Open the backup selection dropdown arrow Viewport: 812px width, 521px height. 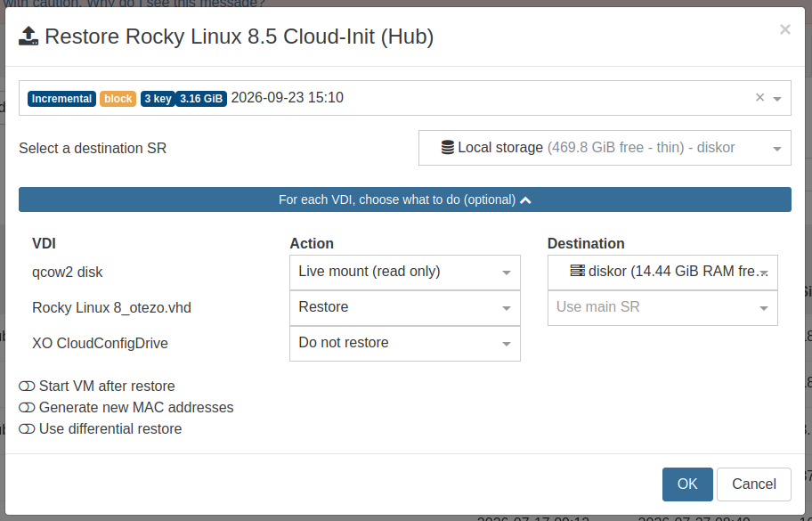pos(777,98)
